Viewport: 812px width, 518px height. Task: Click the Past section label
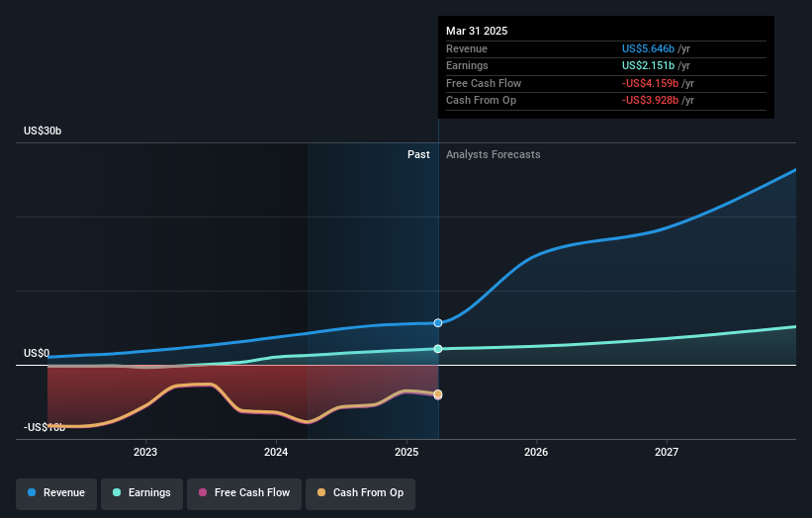point(418,155)
